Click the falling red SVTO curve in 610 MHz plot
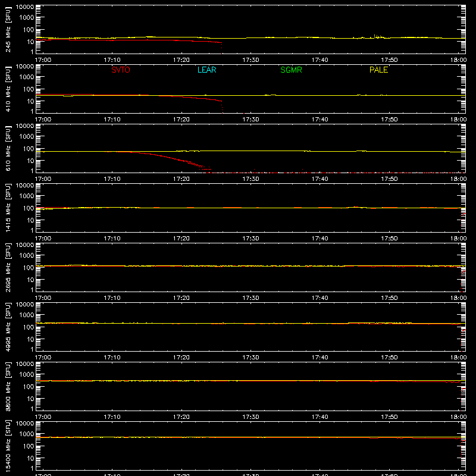 pyautogui.click(x=170, y=157)
